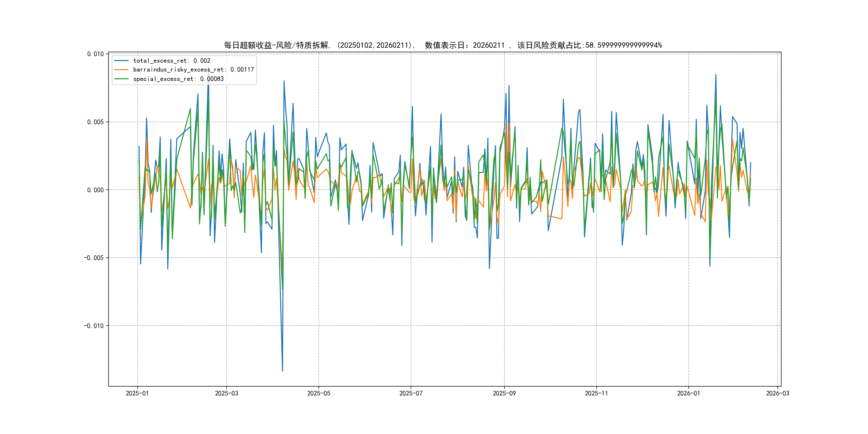The height and width of the screenshot is (434, 868).
Task: Click the 0.010 y-axis tick label
Action: point(95,54)
